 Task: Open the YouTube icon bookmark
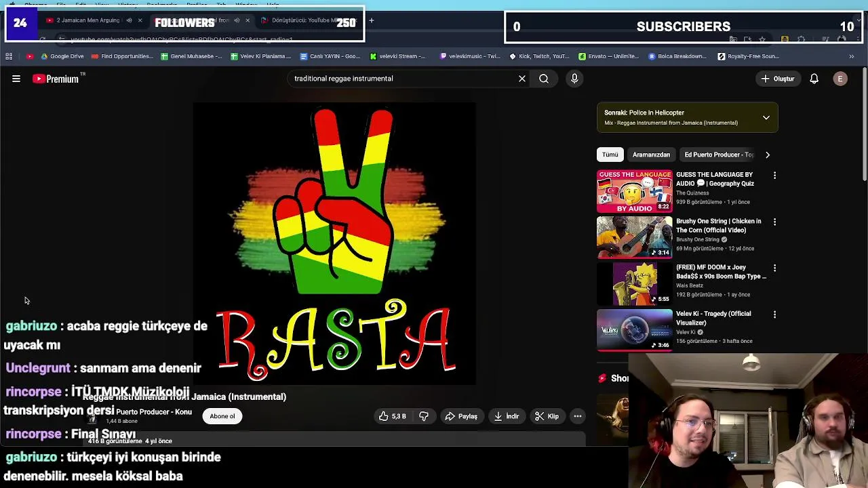(29, 56)
